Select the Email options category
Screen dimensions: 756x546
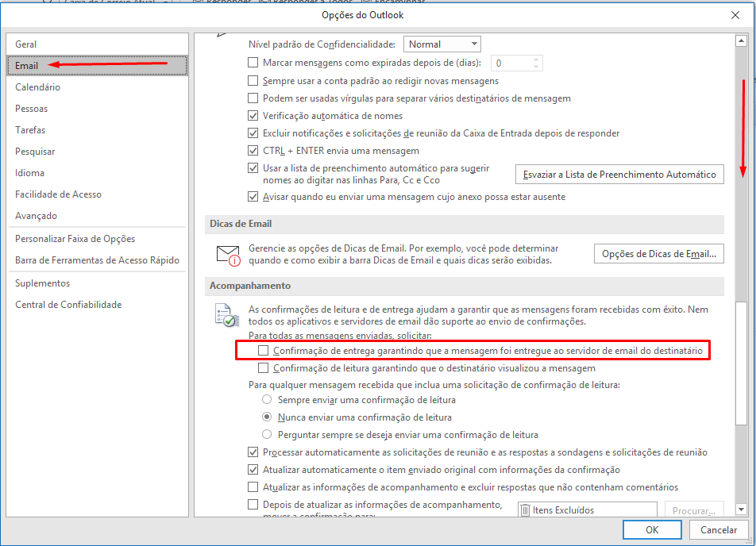98,66
